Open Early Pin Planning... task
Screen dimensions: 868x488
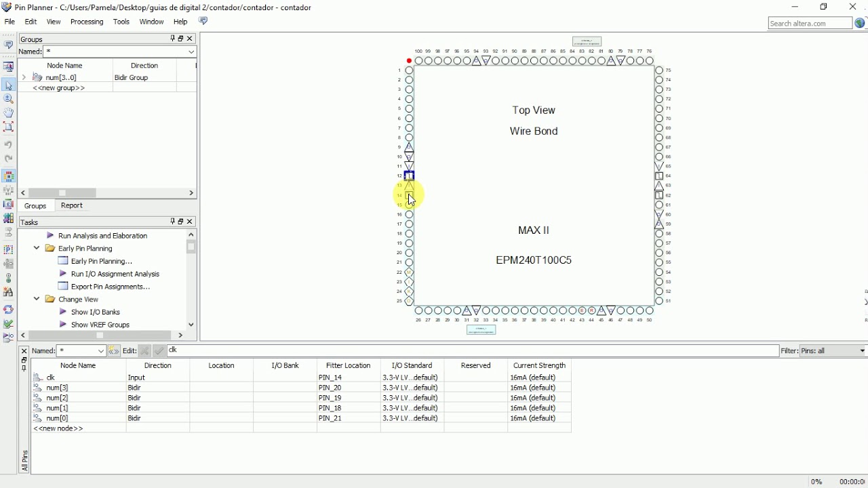[x=102, y=261]
